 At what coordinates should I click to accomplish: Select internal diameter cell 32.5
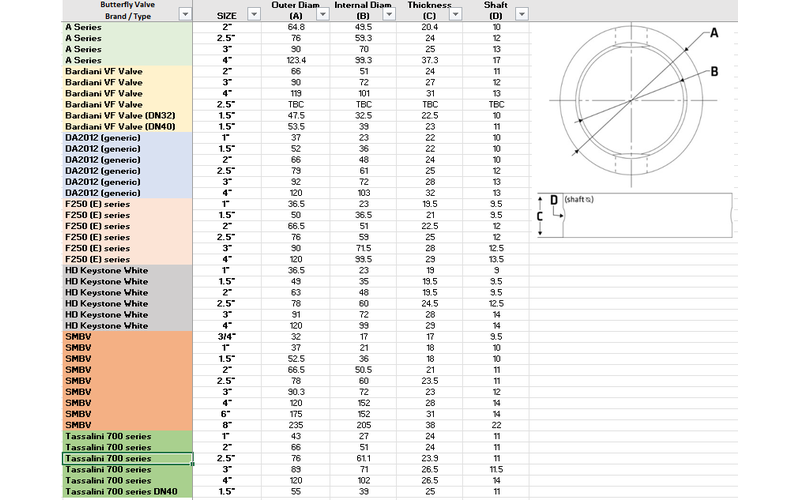point(363,115)
